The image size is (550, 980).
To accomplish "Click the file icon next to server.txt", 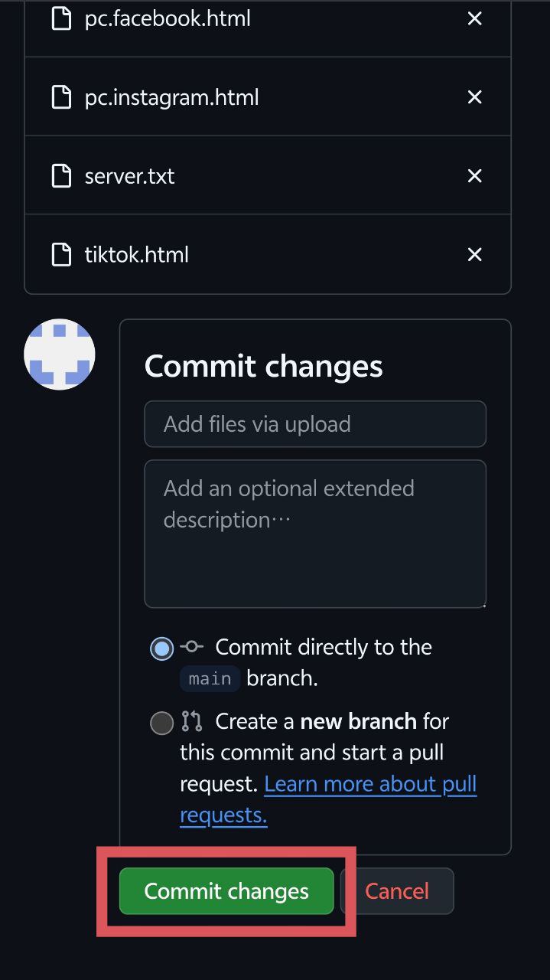I will pyautogui.click(x=61, y=176).
